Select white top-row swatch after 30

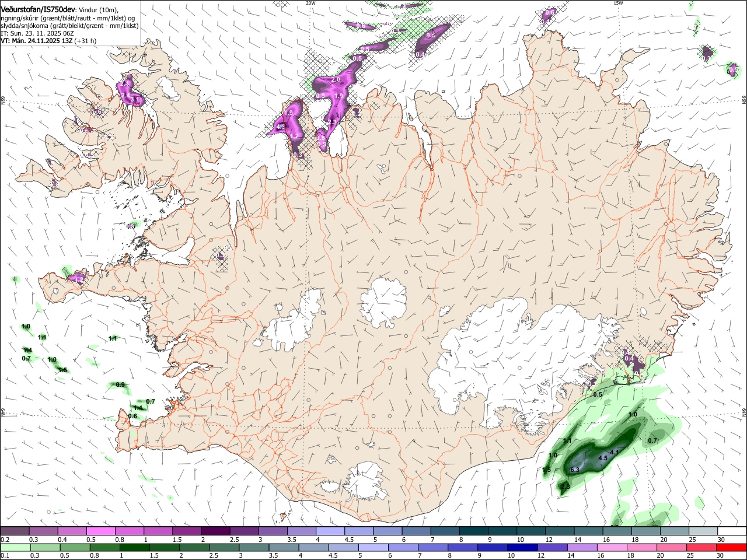(732, 531)
